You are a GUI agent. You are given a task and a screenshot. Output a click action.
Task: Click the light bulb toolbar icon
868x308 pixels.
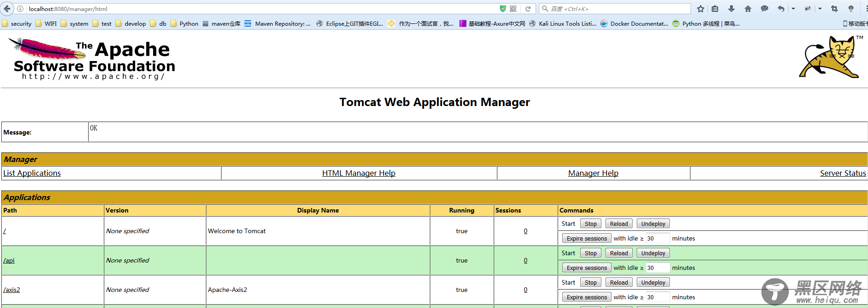click(x=851, y=9)
